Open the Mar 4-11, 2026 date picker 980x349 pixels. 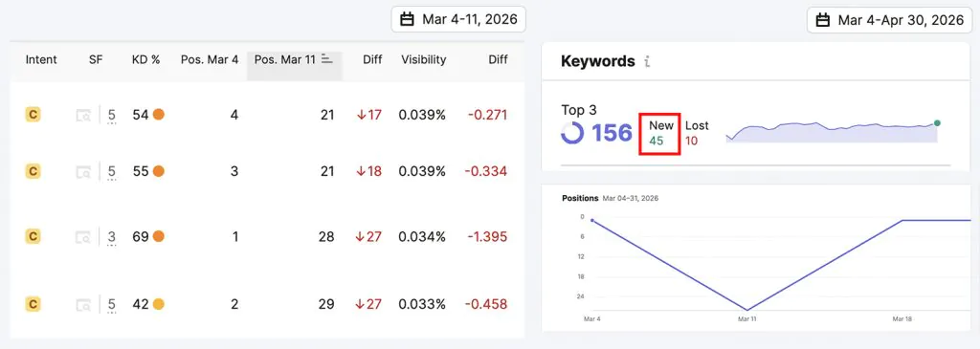pyautogui.click(x=458, y=19)
